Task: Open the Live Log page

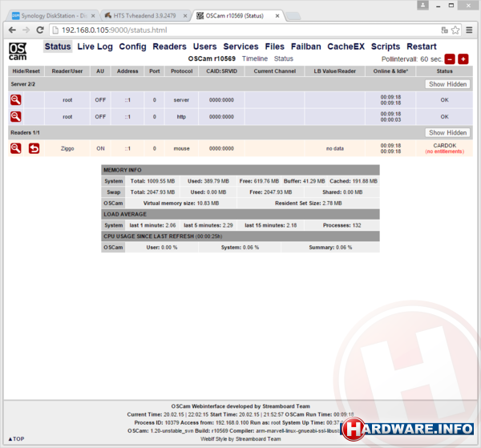Action: pos(95,46)
